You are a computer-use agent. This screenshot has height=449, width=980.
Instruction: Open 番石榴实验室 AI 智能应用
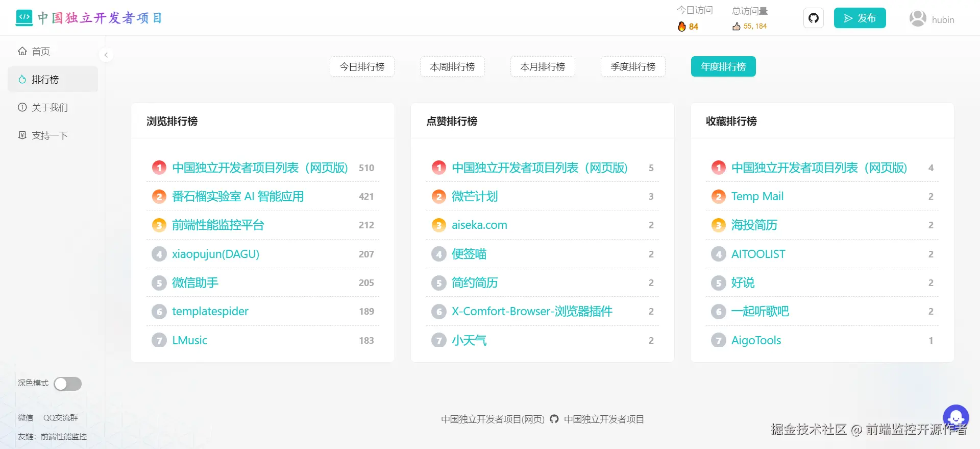click(x=238, y=197)
